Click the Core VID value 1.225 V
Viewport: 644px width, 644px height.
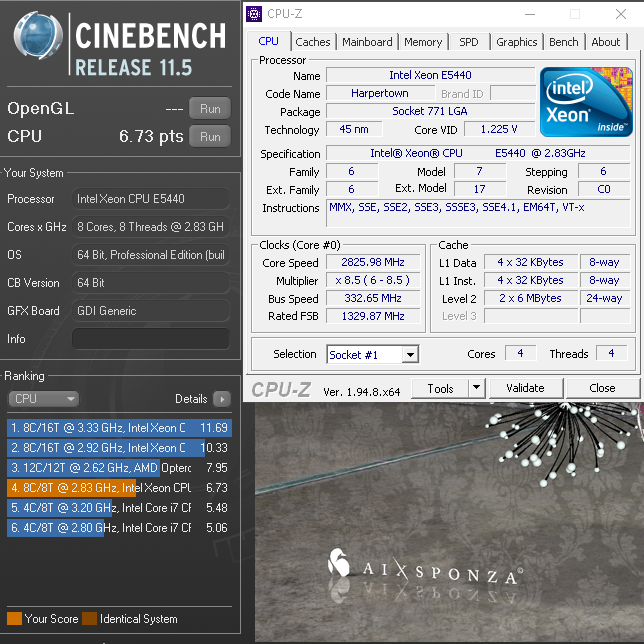click(x=499, y=129)
